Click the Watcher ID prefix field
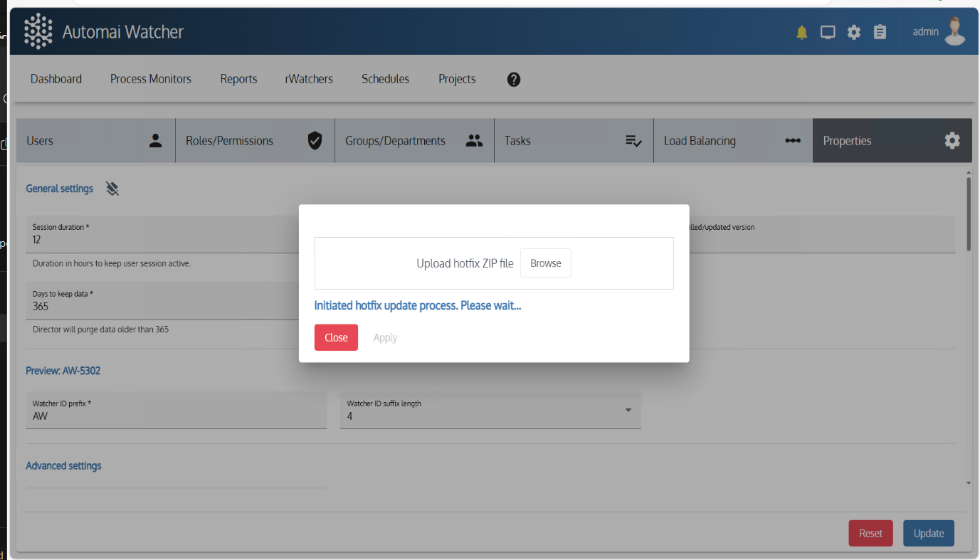 point(176,411)
